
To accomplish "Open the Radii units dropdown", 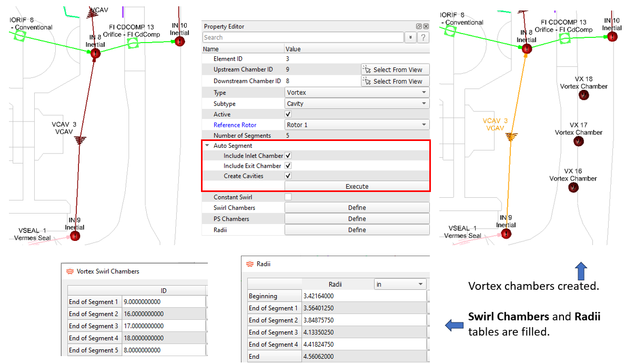I will tap(399, 284).
